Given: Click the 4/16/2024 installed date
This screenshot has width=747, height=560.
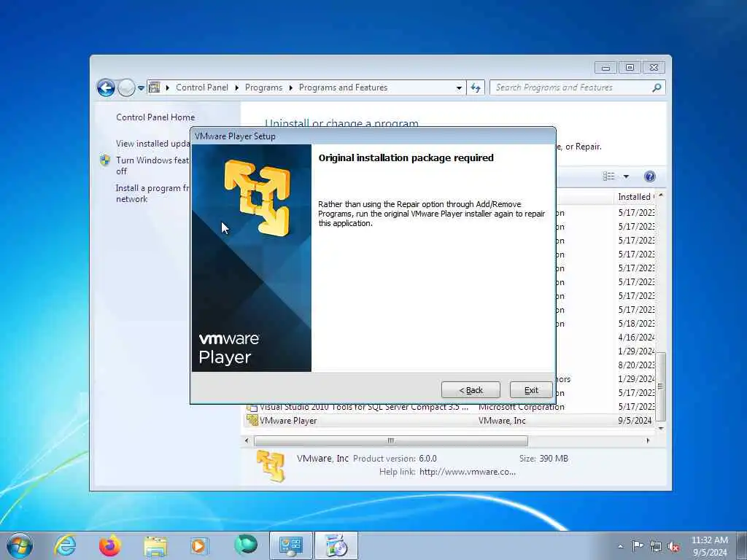Looking at the screenshot, I should (636, 337).
